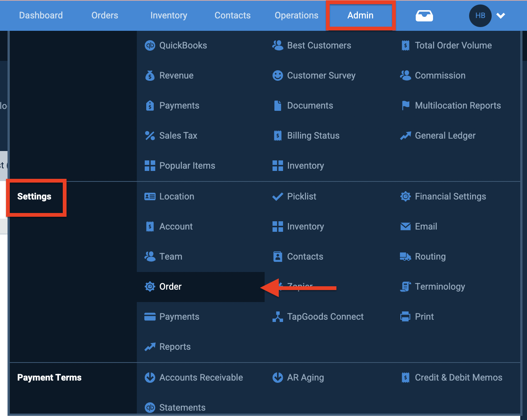Image resolution: width=527 pixels, height=420 pixels.
Task: Click the Sales Tax percent icon
Action: click(150, 136)
